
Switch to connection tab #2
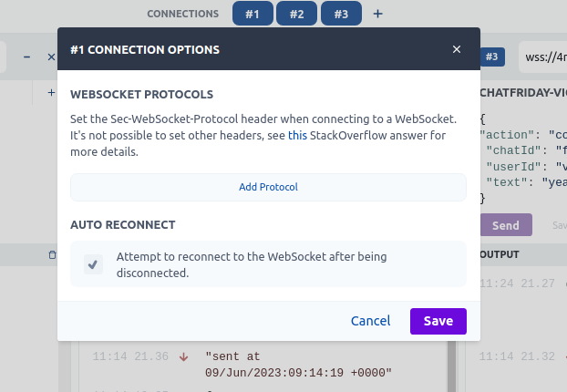pyautogui.click(x=297, y=14)
